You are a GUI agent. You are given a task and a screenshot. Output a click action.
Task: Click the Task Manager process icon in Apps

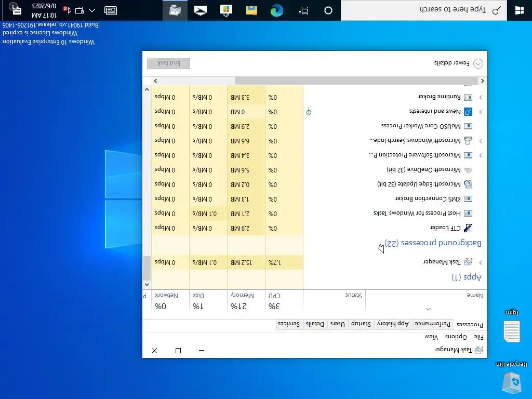(x=468, y=262)
